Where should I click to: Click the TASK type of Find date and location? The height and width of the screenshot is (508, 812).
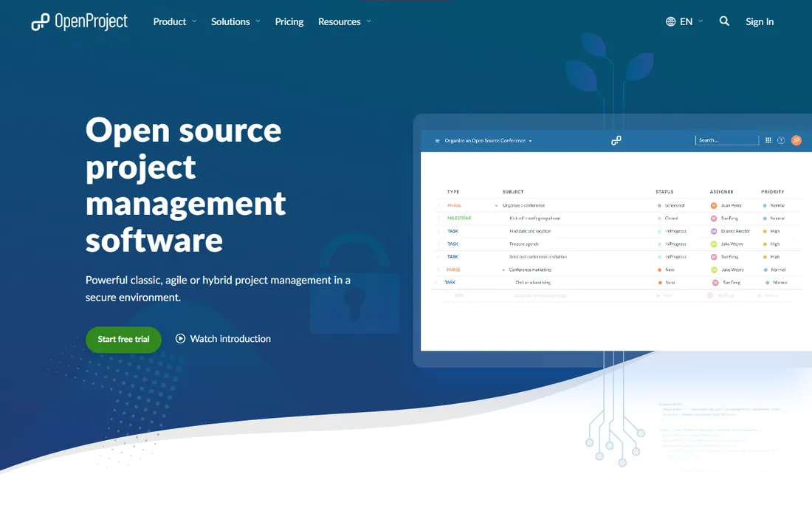(x=453, y=231)
